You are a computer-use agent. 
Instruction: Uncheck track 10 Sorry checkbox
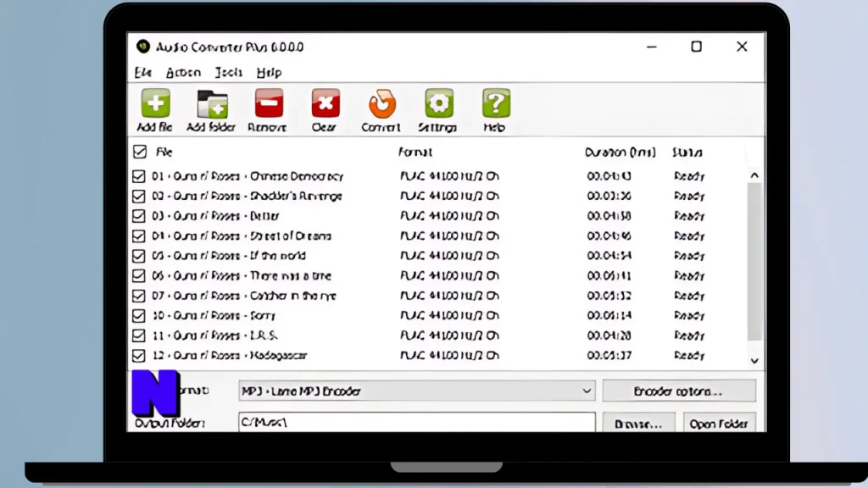(x=138, y=316)
